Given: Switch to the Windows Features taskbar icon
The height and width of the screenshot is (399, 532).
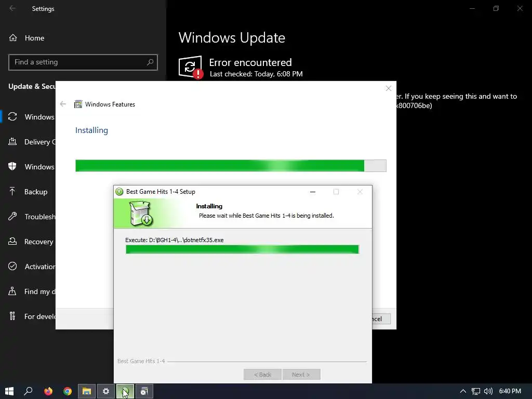Looking at the screenshot, I should [x=144, y=391].
